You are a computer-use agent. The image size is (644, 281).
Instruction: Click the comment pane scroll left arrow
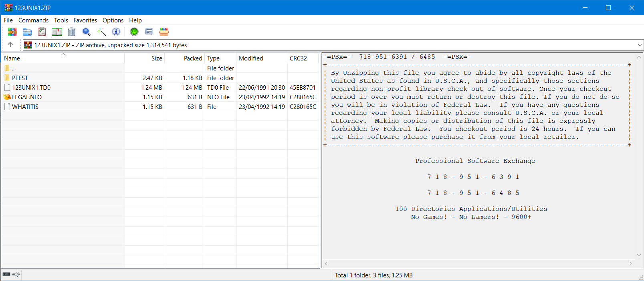[x=326, y=263]
